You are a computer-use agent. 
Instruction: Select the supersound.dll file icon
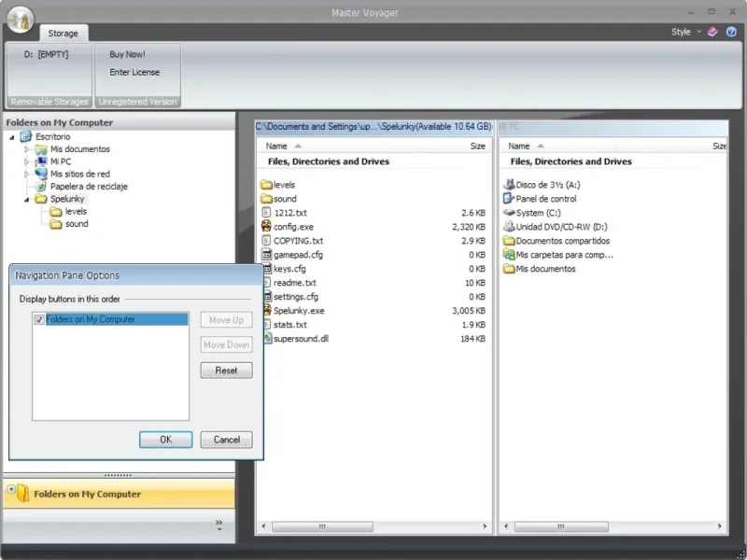click(266, 339)
